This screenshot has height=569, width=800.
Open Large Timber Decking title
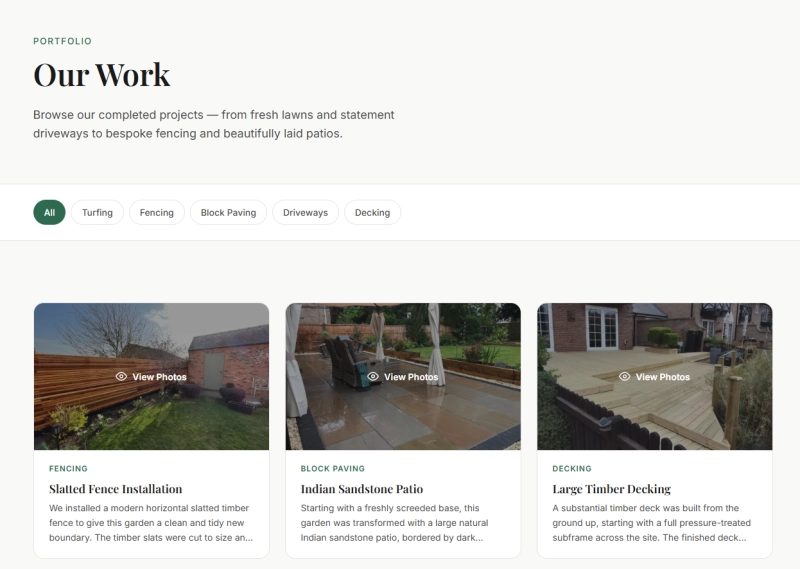pos(612,489)
